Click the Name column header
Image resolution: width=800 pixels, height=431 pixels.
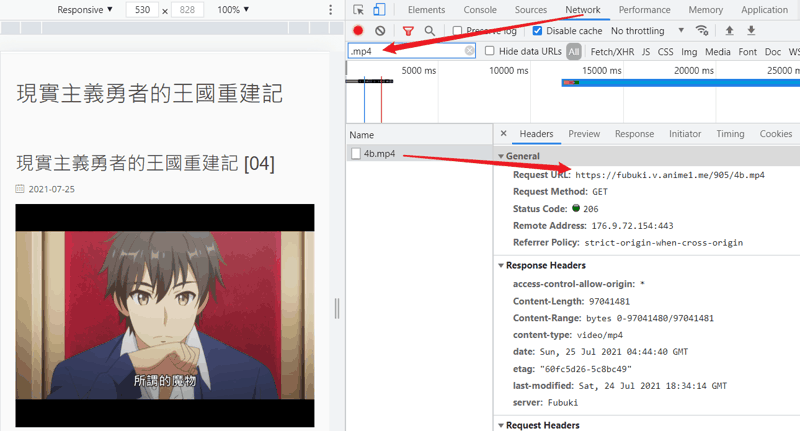361,135
